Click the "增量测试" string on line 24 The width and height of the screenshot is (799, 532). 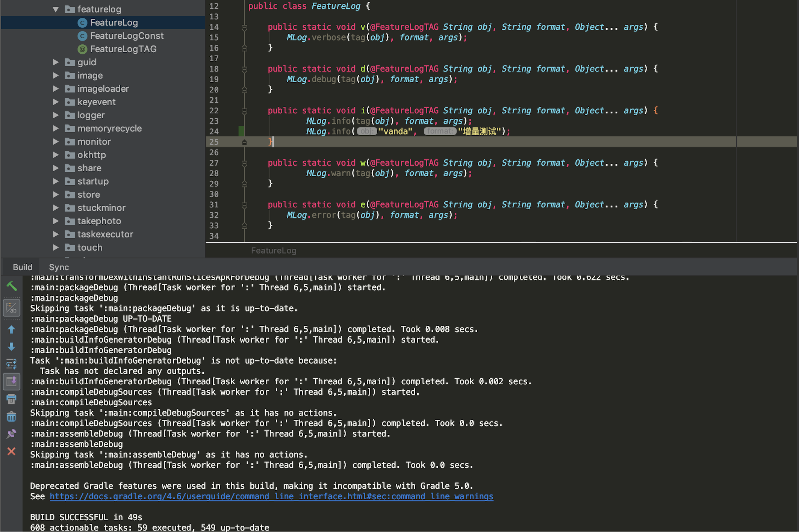(479, 131)
